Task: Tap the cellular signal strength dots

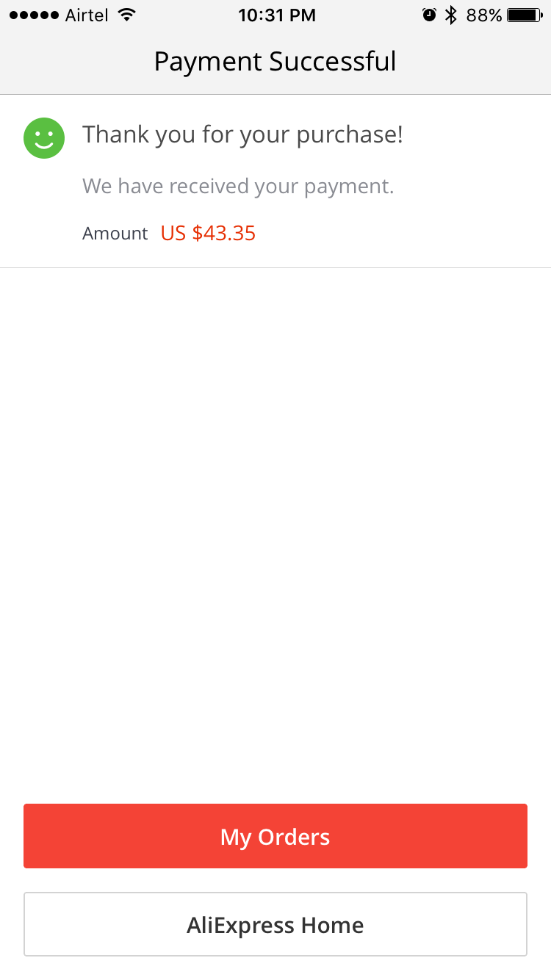Action: click(x=34, y=15)
